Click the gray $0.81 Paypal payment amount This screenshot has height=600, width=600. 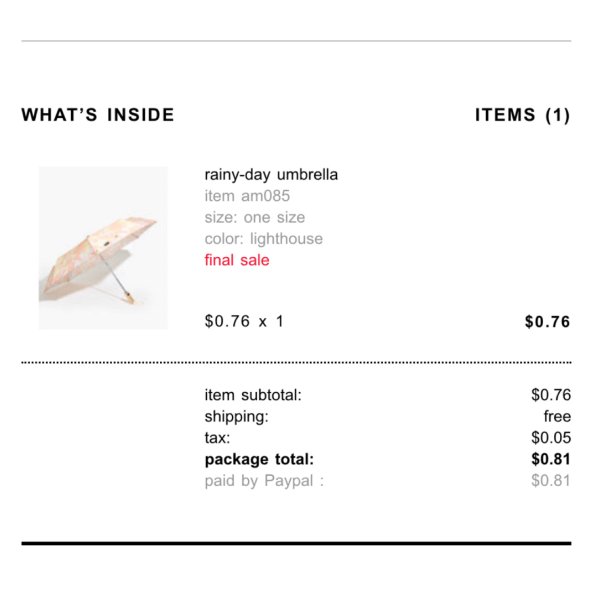pyautogui.click(x=551, y=481)
